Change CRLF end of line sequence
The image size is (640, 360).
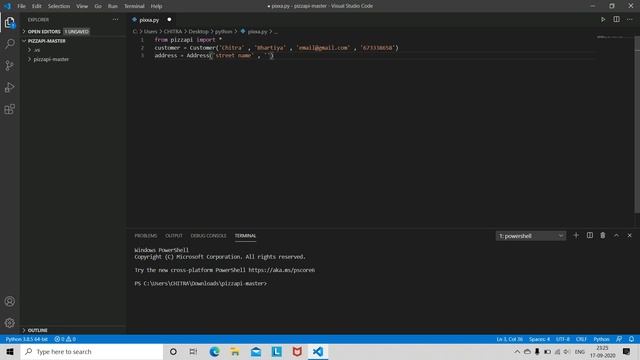tap(581, 339)
